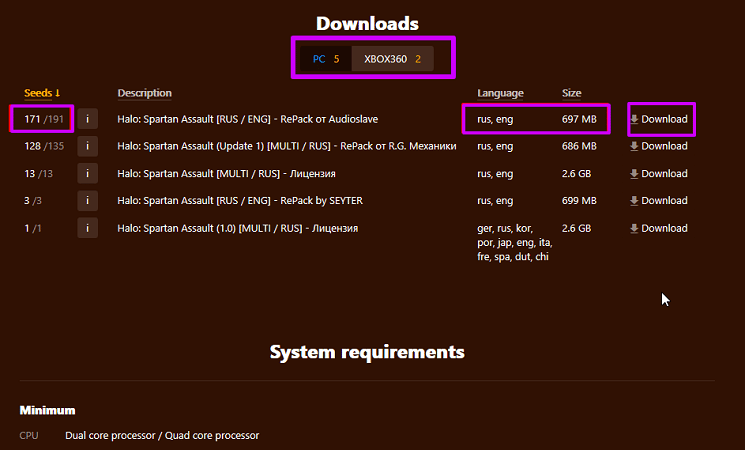
Task: Click the 699 MB size value
Action: (x=579, y=201)
